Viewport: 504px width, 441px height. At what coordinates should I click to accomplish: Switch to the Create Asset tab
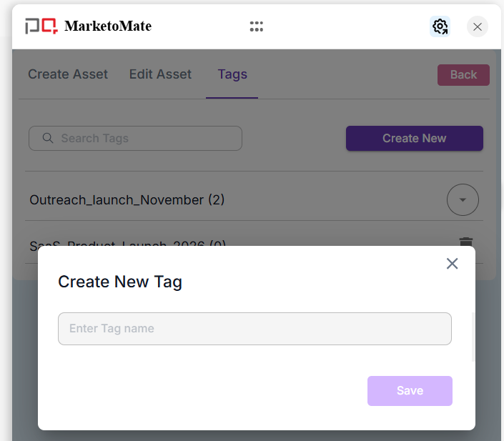[x=68, y=74]
